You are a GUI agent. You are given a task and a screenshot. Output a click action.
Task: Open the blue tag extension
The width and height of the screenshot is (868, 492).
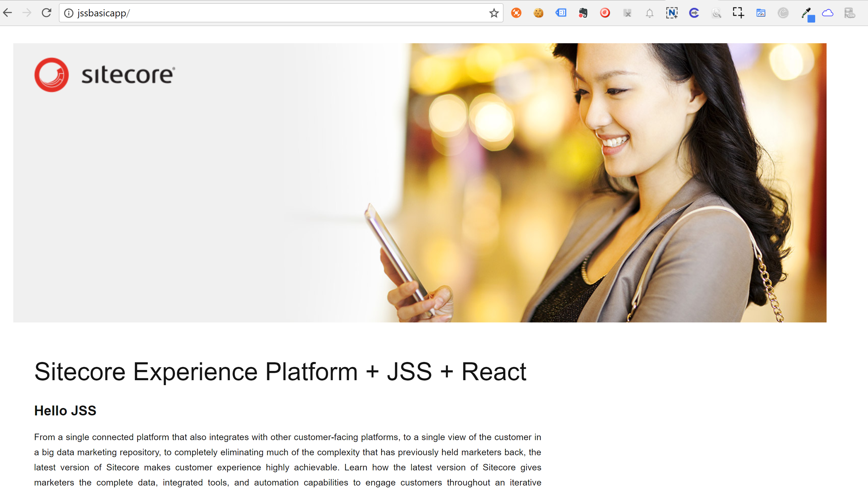pos(561,13)
